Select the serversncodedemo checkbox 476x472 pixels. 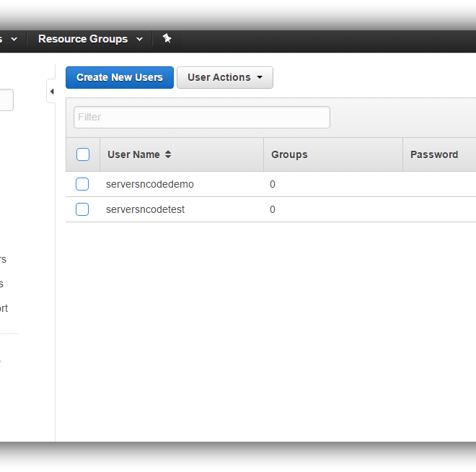click(82, 184)
